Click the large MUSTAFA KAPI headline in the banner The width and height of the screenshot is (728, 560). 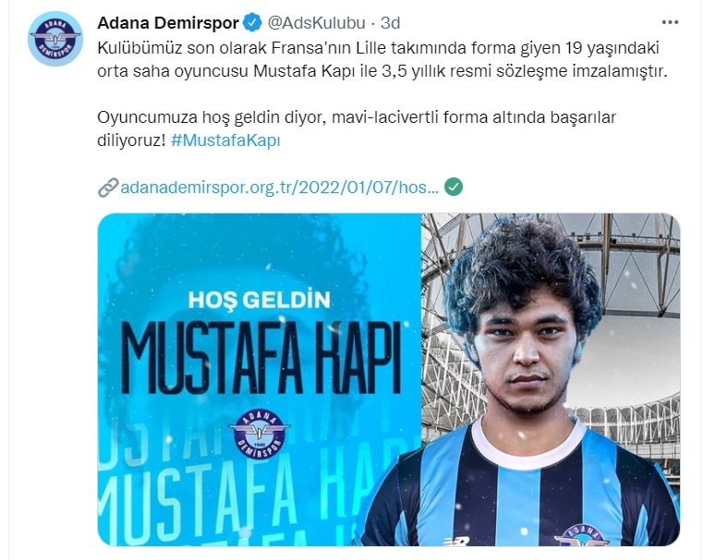261,358
